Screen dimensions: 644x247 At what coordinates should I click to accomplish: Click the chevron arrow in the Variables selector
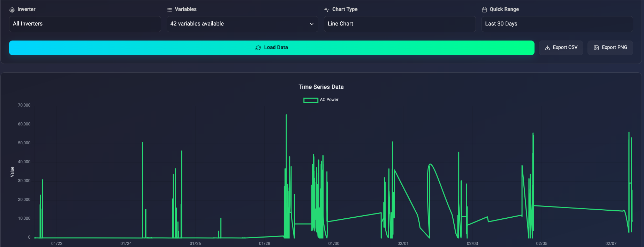[x=311, y=24]
